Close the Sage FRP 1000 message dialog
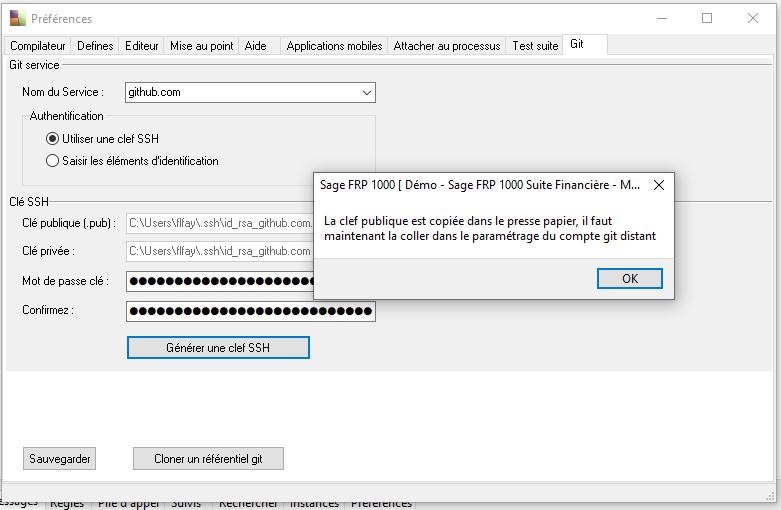Image resolution: width=781 pixels, height=510 pixels. click(658, 185)
